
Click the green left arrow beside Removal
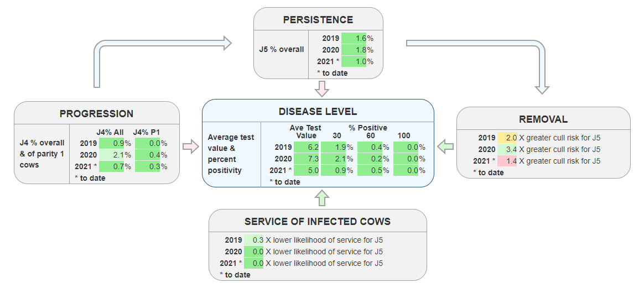click(x=445, y=146)
